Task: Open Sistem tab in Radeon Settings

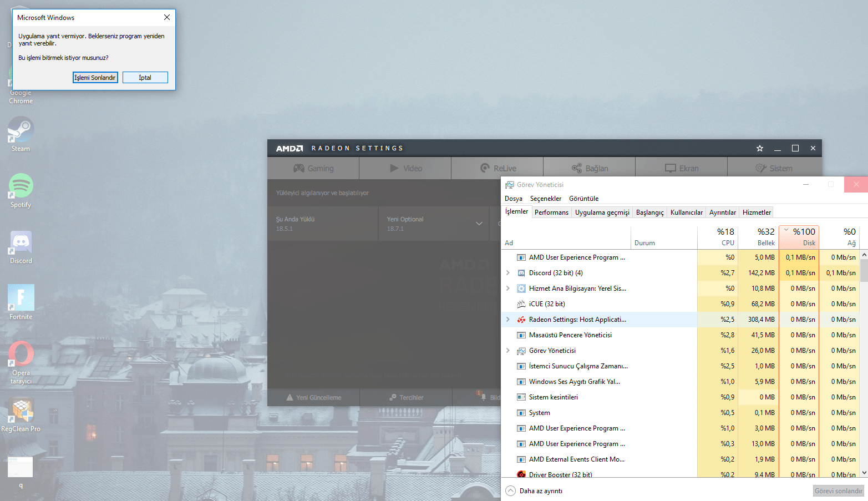Action: coord(774,168)
